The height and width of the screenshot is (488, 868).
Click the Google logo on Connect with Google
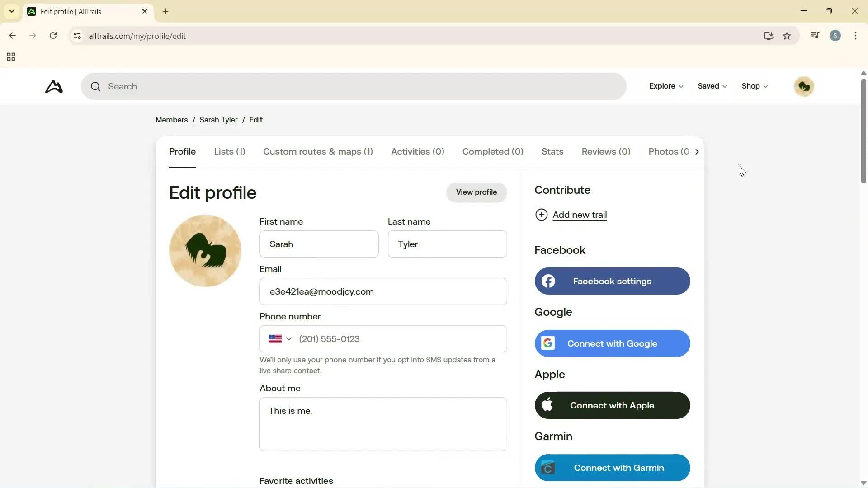point(548,343)
